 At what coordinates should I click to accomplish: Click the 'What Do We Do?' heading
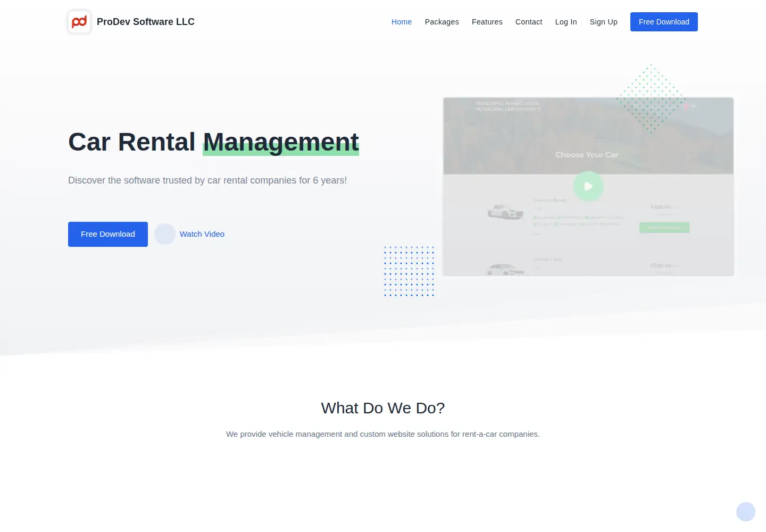pos(383,408)
